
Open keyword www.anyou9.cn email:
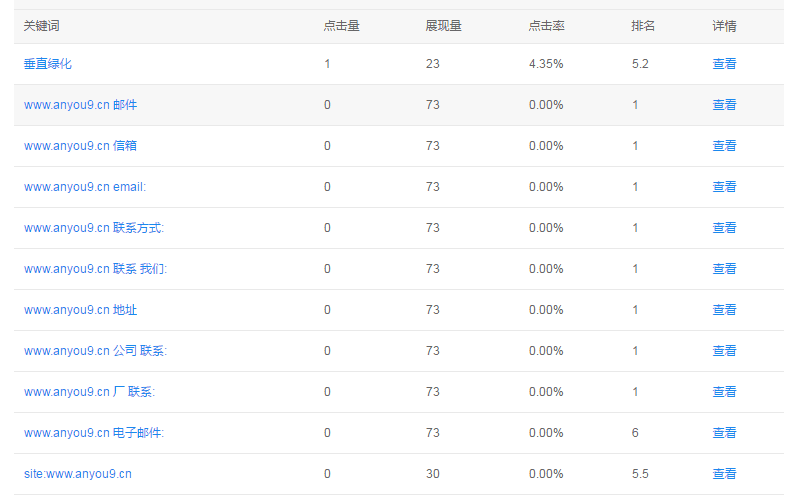point(85,187)
